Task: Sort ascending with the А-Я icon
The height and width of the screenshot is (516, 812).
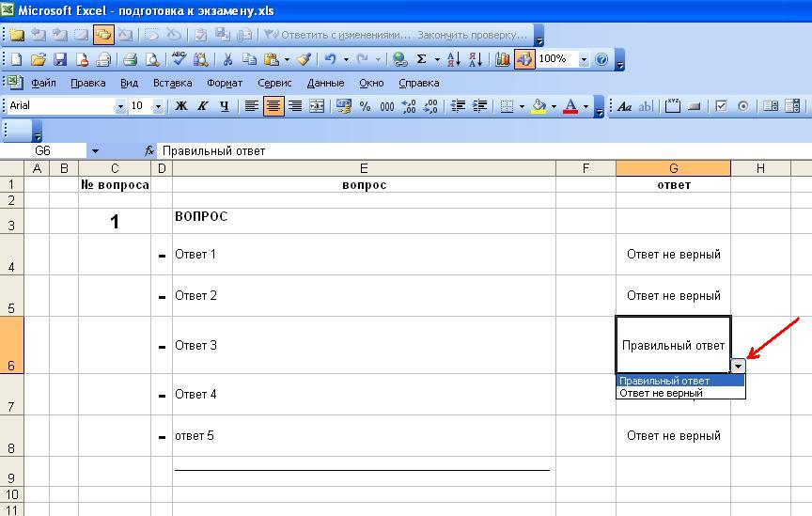Action: (x=453, y=59)
